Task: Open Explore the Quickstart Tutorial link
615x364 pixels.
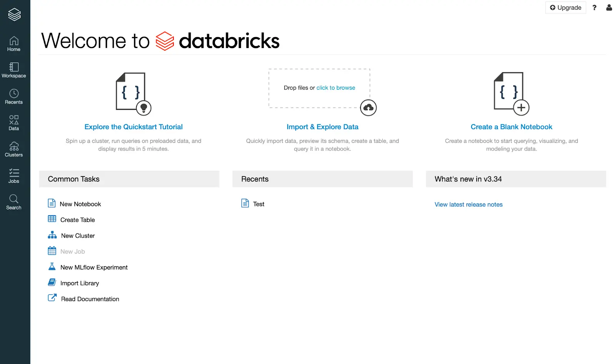Action: [133, 127]
